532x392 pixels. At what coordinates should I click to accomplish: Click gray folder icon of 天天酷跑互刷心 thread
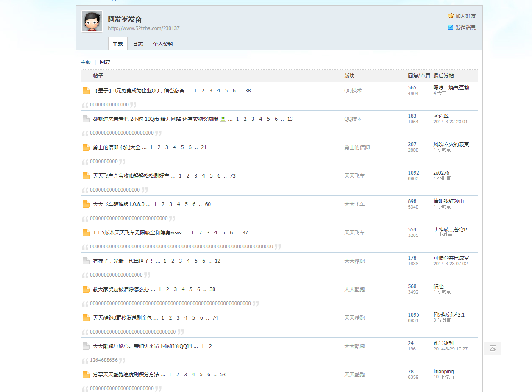tap(86, 346)
